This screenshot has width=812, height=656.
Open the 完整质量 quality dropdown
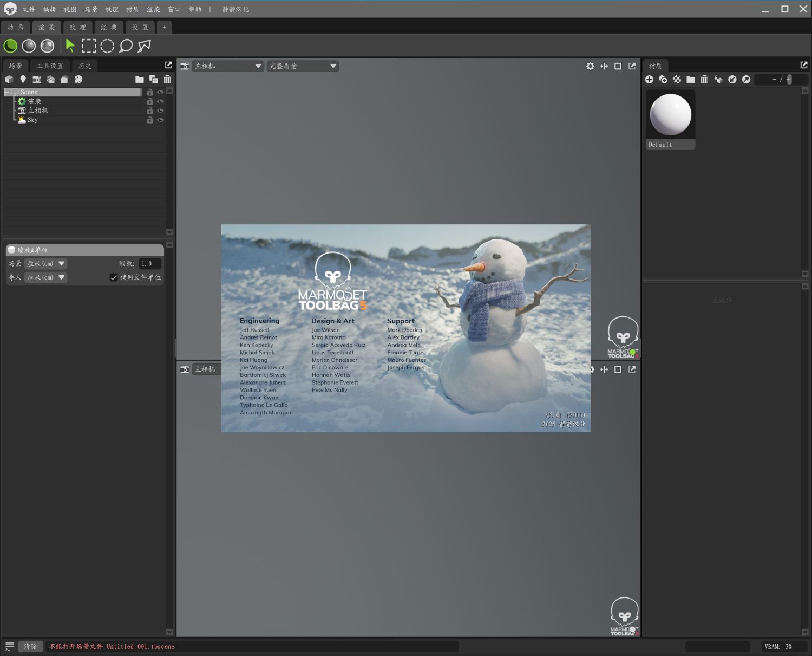point(303,66)
